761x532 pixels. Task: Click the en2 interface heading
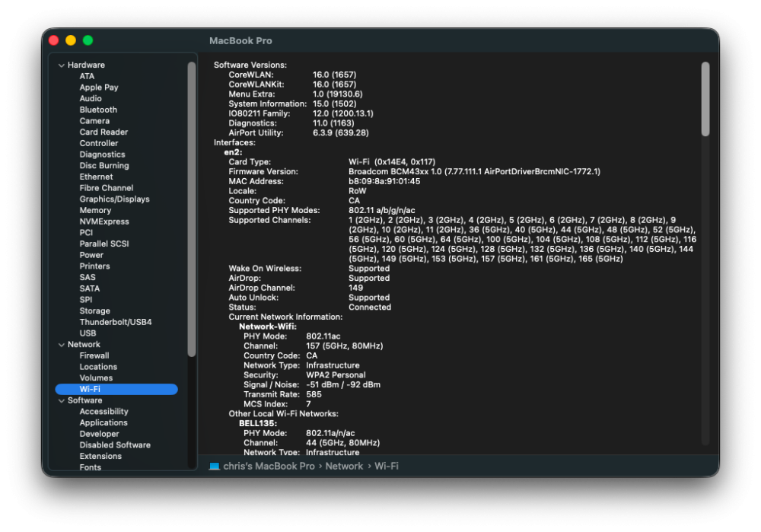(233, 152)
